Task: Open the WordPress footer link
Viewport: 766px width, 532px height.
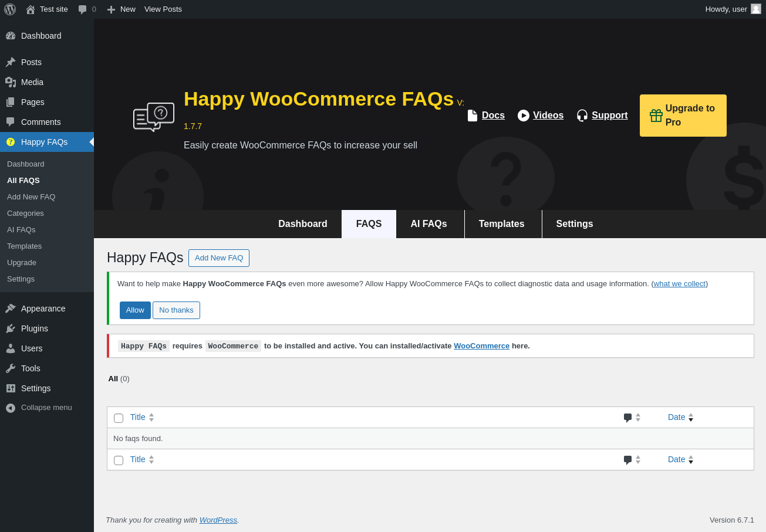Action: point(218,520)
